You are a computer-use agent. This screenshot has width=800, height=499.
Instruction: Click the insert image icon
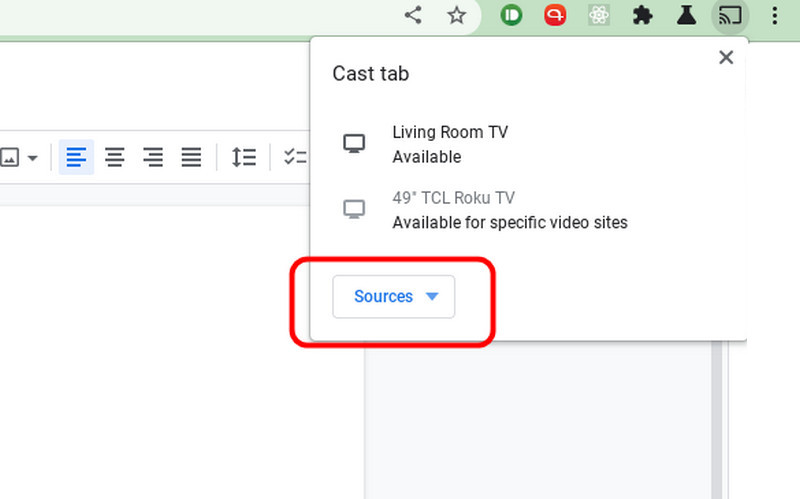click(x=9, y=157)
